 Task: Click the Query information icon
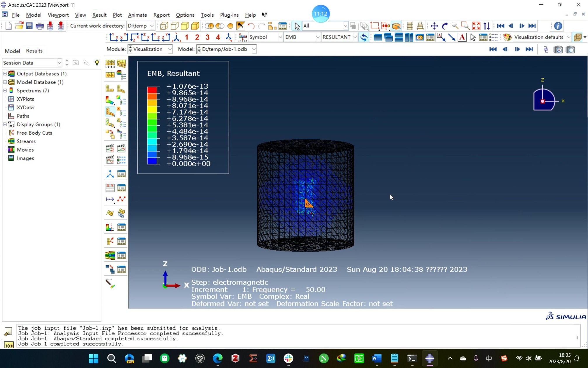click(x=558, y=26)
